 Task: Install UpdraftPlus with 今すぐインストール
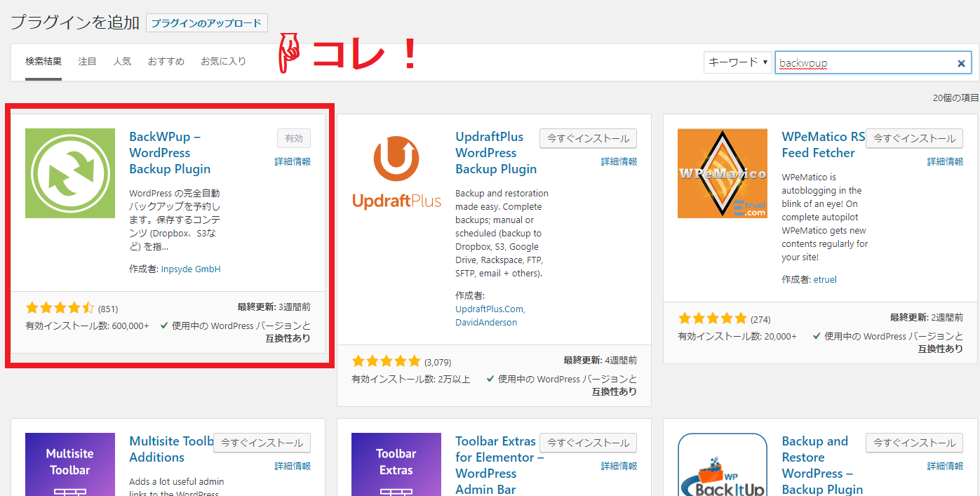[x=588, y=138]
